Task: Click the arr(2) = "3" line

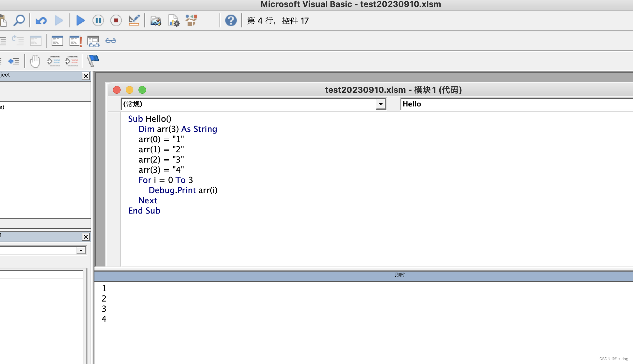Action: (x=161, y=160)
